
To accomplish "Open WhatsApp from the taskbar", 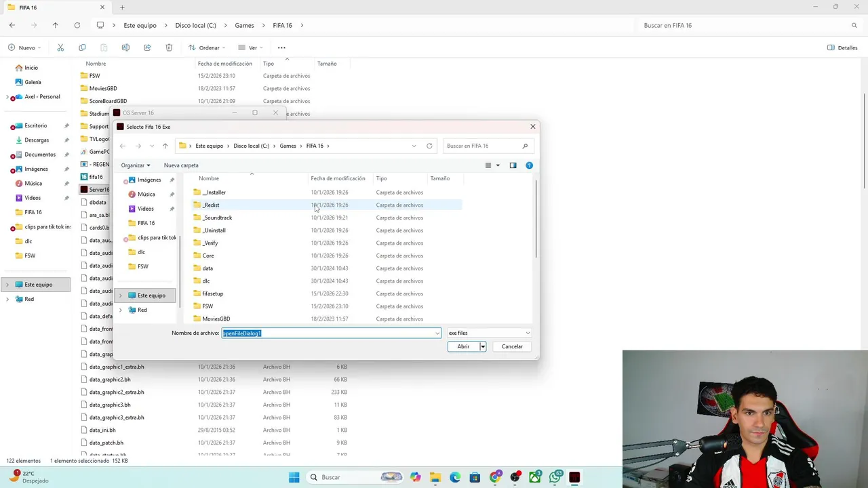I will 555,477.
